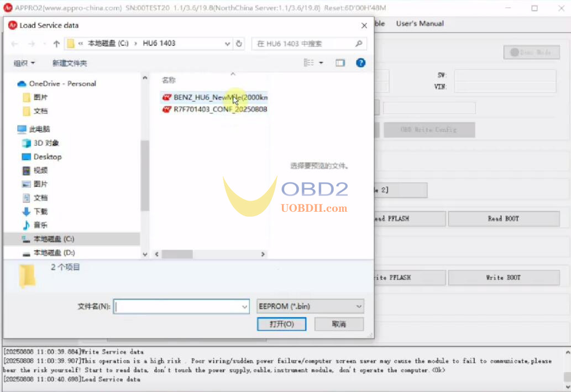Image resolution: width=571 pixels, height=392 pixels.
Task: Click the APPRO2 app logo icon
Action: click(x=8, y=8)
